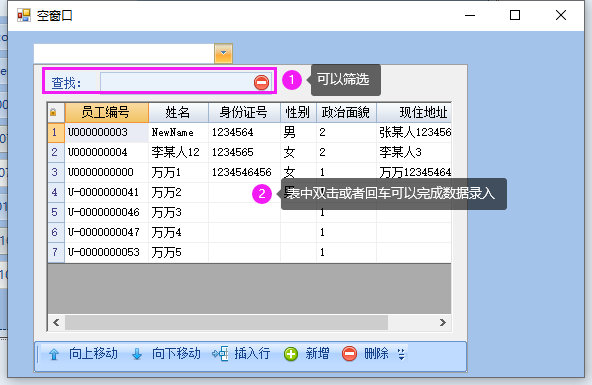
Task: Click the 空窗口 window app icon
Action: point(23,15)
